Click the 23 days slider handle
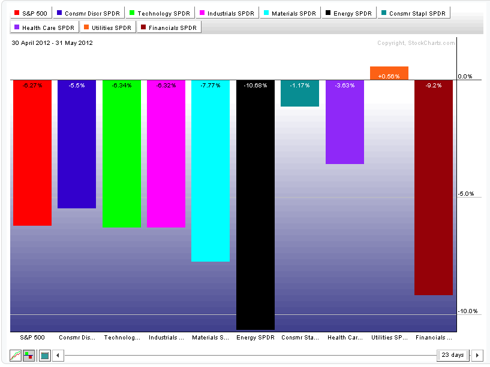Screen dimensions: 490x367 [453, 355]
